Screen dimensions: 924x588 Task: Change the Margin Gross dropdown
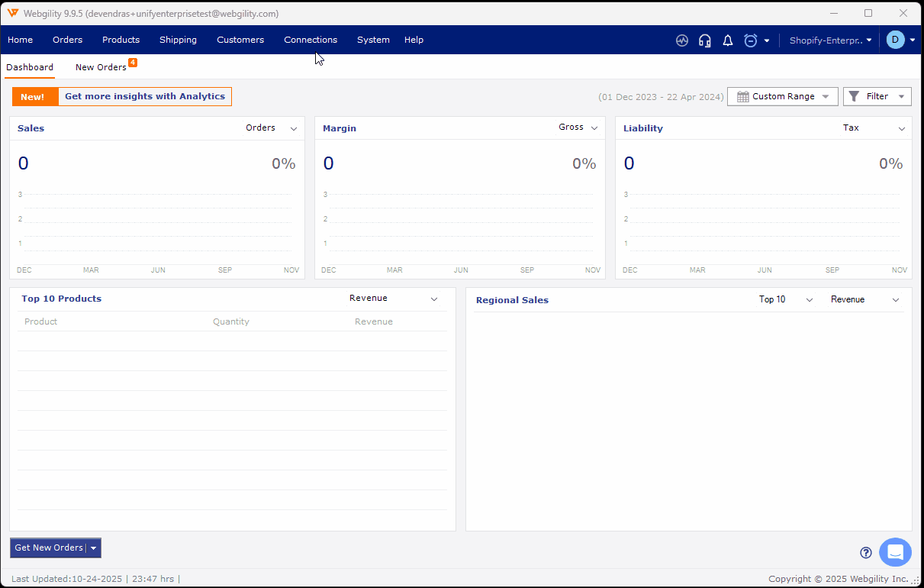[x=578, y=128]
